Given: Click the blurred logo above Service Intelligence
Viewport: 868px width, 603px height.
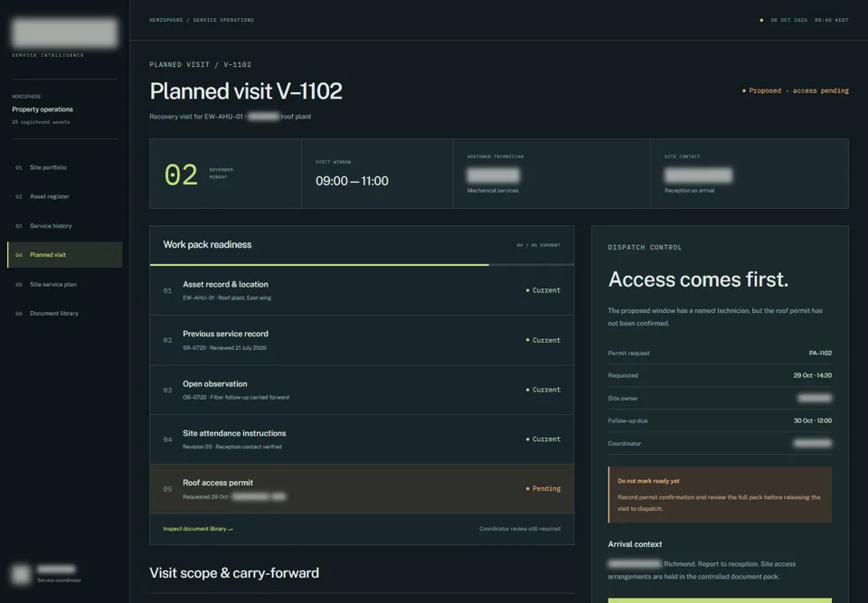Looking at the screenshot, I should click(65, 33).
